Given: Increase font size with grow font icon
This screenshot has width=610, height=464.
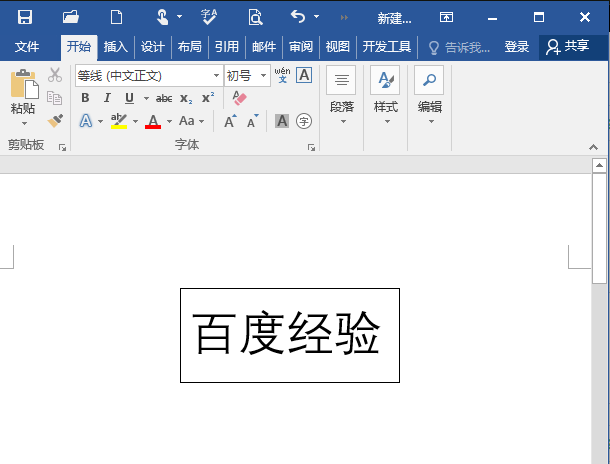Looking at the screenshot, I should tap(230, 121).
